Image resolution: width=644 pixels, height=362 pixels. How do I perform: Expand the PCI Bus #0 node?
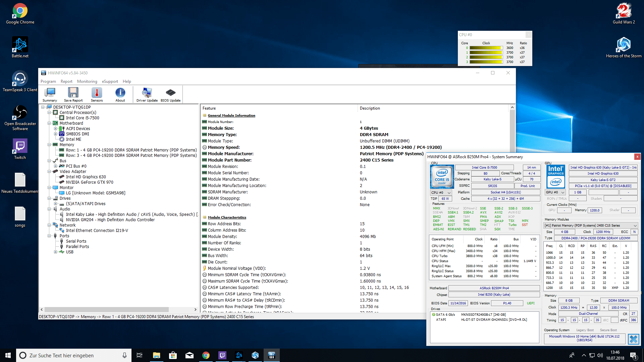[x=55, y=166]
